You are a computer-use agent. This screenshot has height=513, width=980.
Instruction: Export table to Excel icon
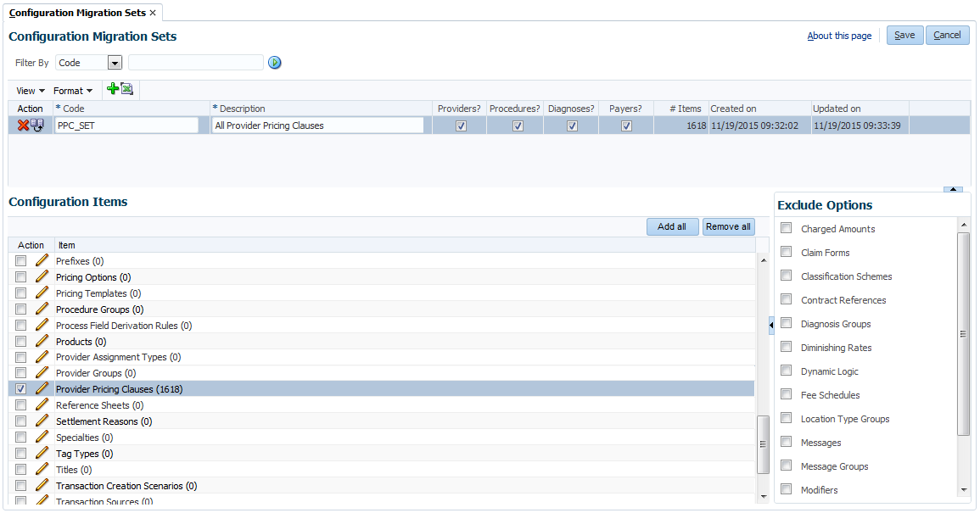pos(127,89)
